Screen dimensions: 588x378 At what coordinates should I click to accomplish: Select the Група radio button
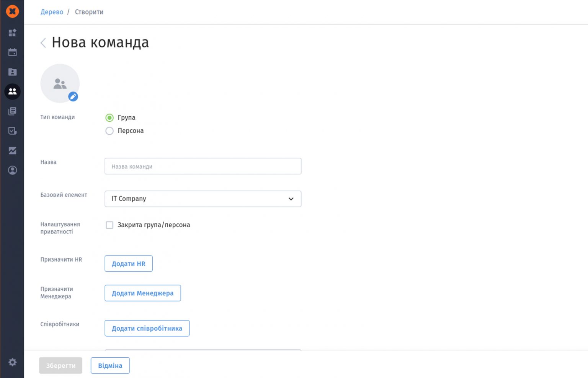[x=109, y=117]
